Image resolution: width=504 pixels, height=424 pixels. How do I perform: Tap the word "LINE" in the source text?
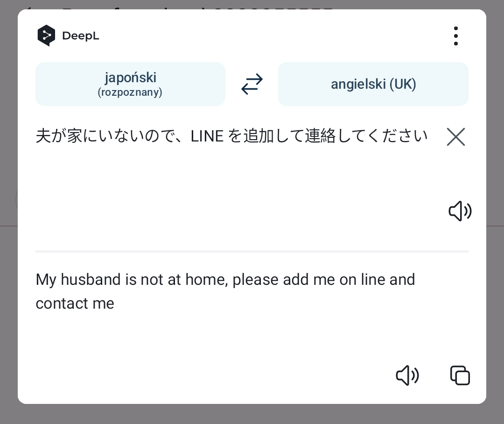(x=207, y=137)
